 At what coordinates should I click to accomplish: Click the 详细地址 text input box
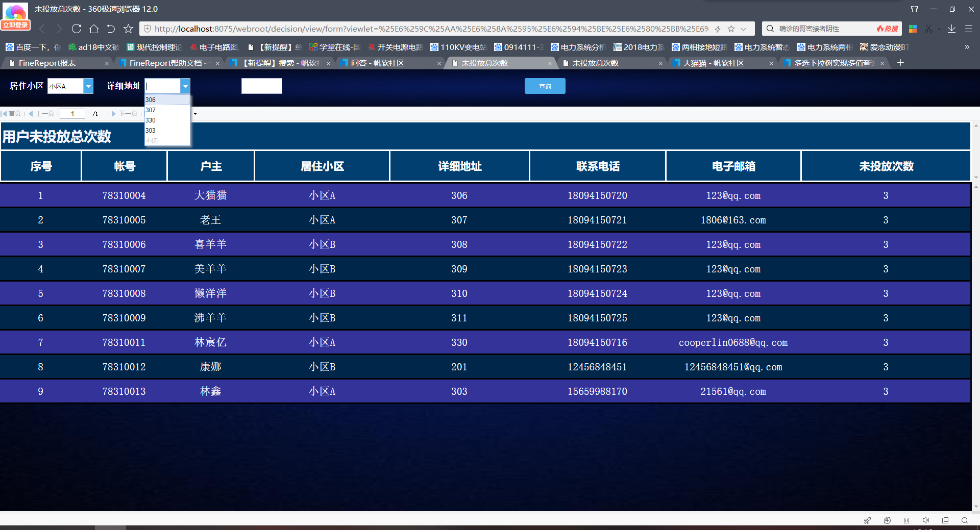pyautogui.click(x=163, y=86)
